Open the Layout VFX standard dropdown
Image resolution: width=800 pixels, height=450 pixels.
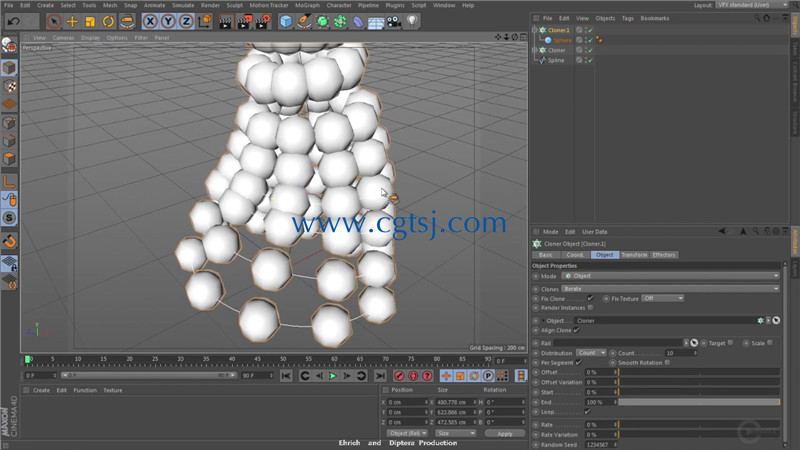point(752,5)
